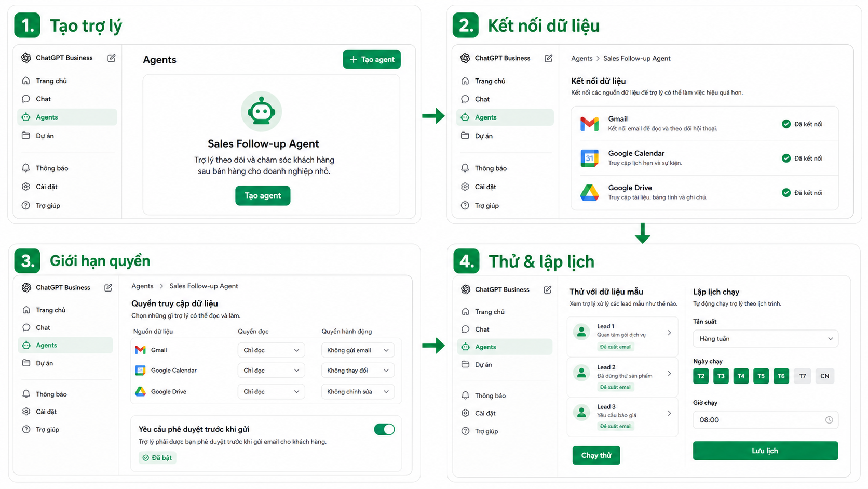Click the Giờ chạy 08:00 time field

[x=765, y=420]
